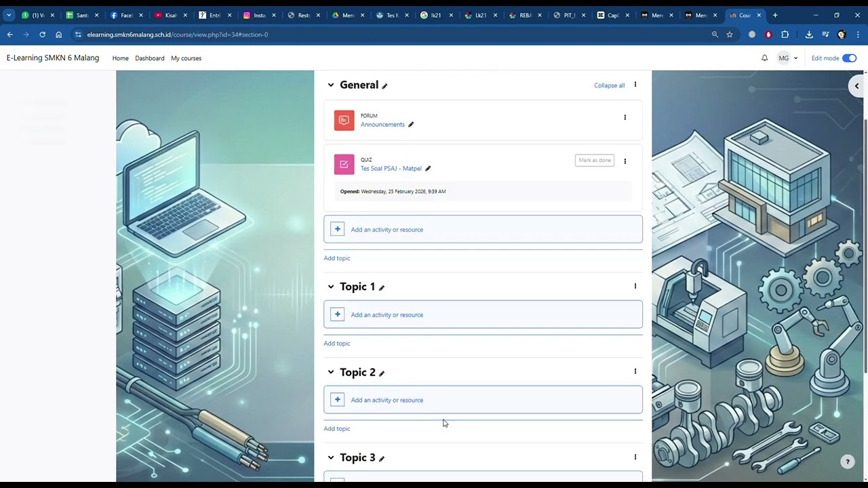Open the block drawer arrow at right edge
Viewport: 868px width, 488px height.
[x=857, y=86]
